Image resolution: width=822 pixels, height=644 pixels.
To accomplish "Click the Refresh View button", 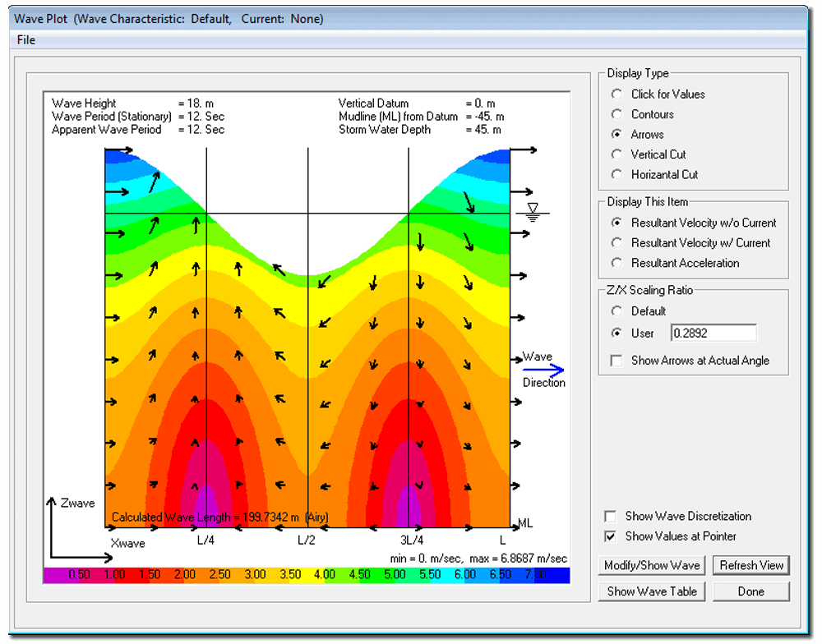I will click(750, 565).
